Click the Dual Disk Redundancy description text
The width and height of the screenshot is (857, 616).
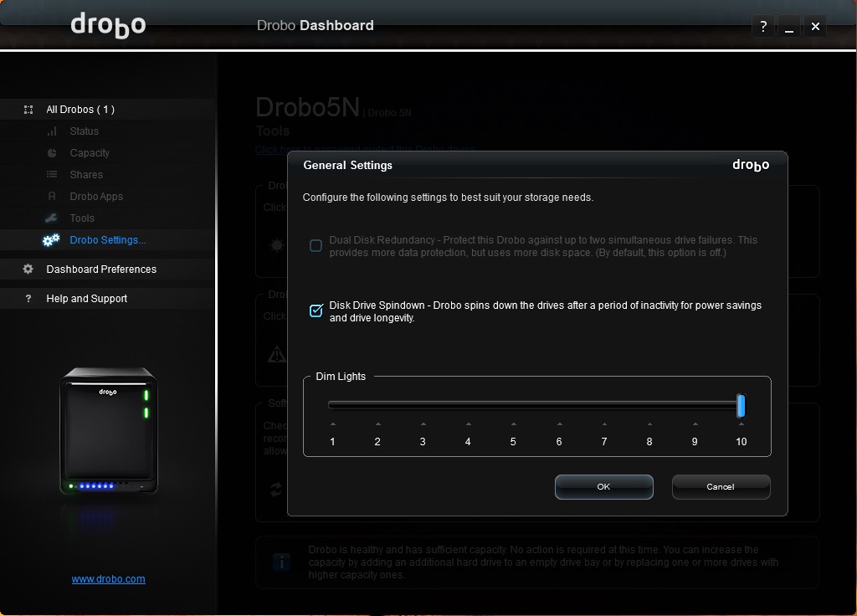(x=543, y=246)
